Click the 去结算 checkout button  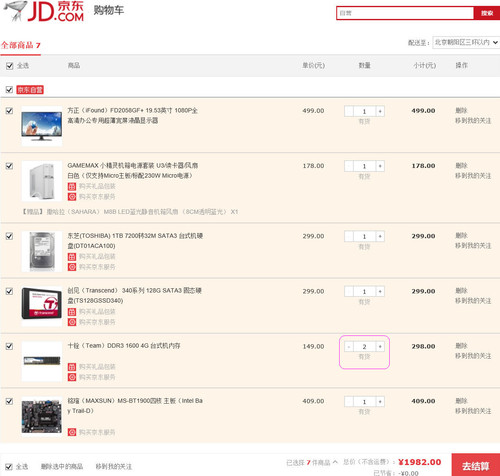coord(476,465)
